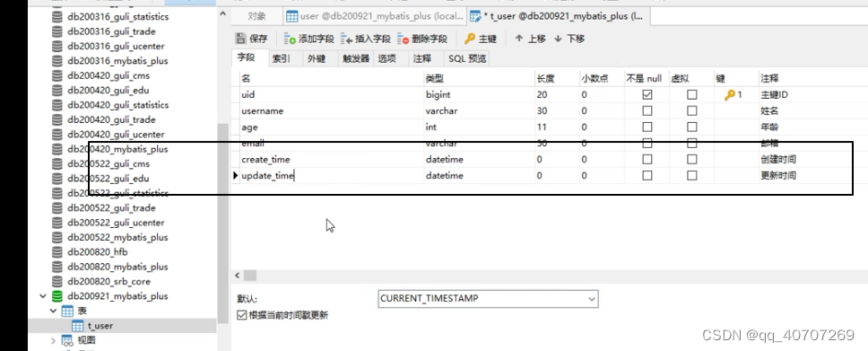Select the db200316_guli_trade database icon

tap(57, 31)
